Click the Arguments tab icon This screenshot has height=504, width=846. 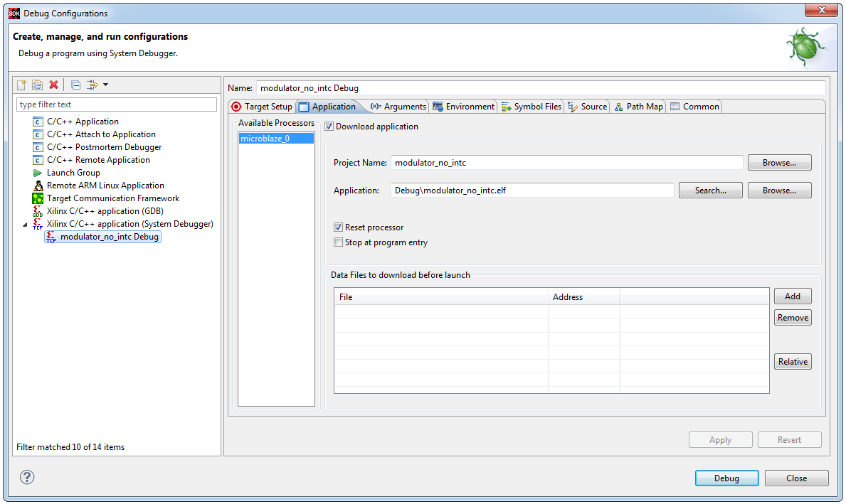(x=376, y=107)
